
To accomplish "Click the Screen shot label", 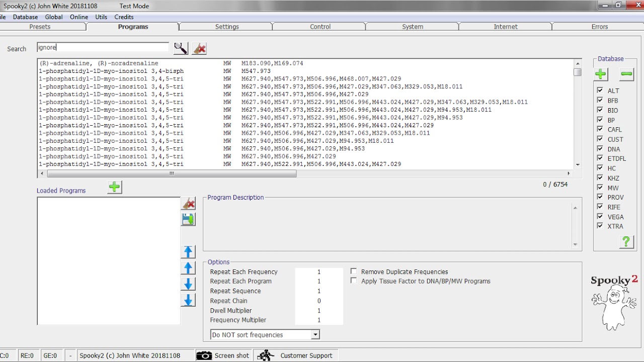I will pos(232,355).
